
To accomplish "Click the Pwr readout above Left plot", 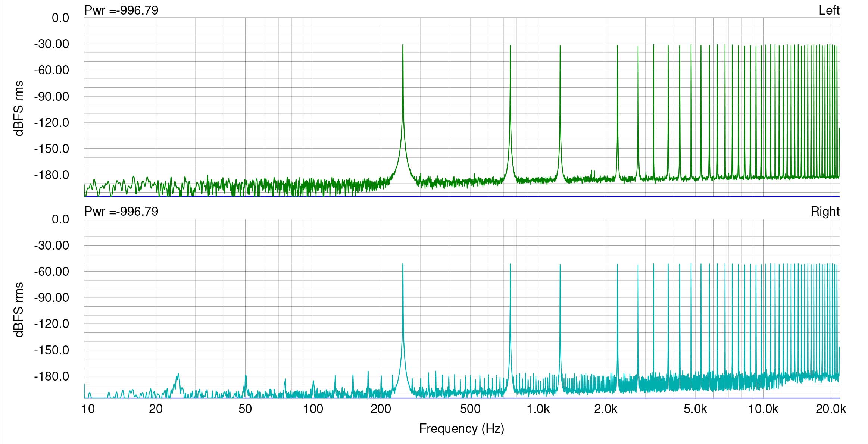I will [x=121, y=10].
